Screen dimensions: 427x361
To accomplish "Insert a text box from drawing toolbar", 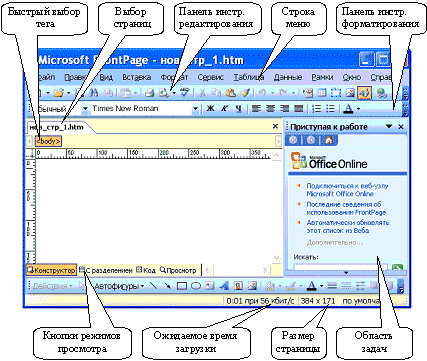I will pyautogui.click(x=210, y=286).
